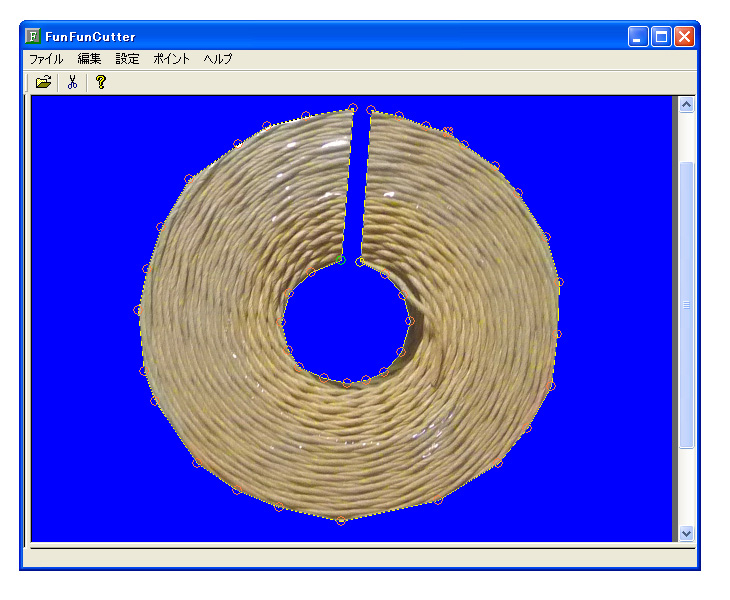Maximize the FunFunCutter window

pyautogui.click(x=661, y=36)
